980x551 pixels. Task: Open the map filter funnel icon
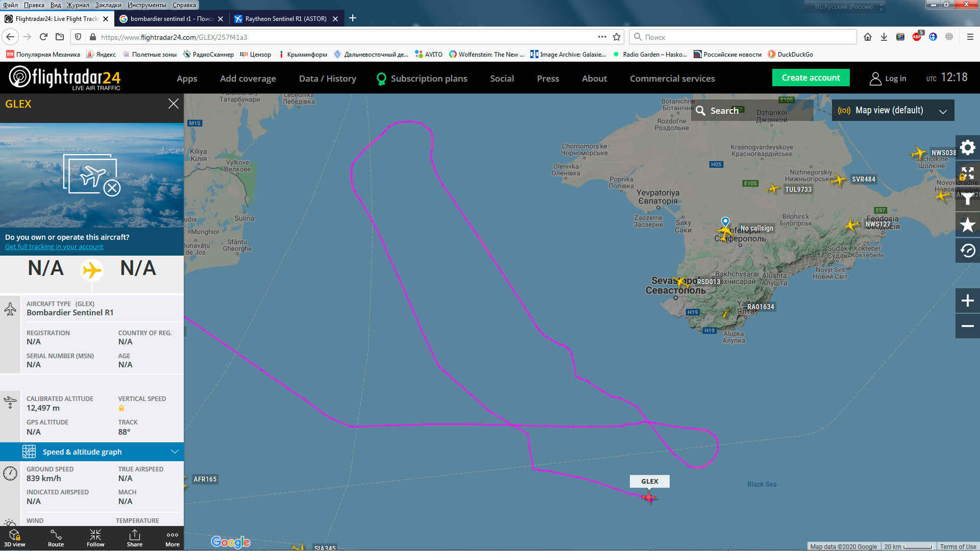[967, 199]
